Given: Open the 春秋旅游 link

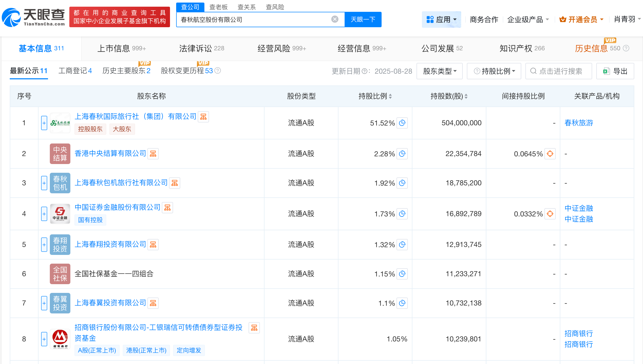Looking at the screenshot, I should [579, 123].
